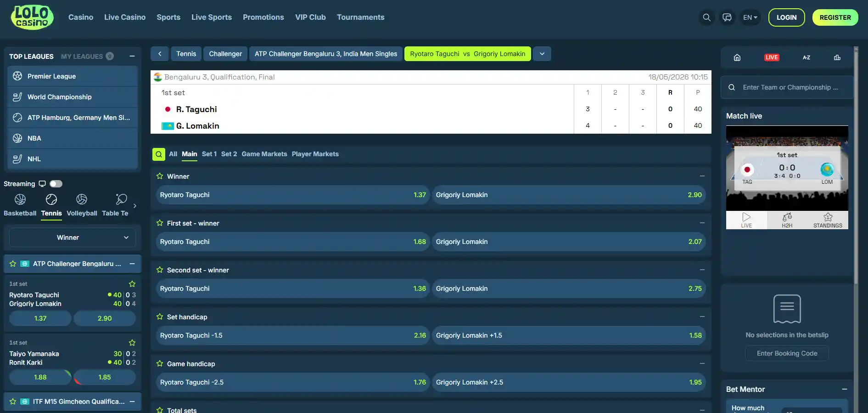Click the page vertical scrollbar
This screenshot has width=868, height=413.
tap(856, 165)
